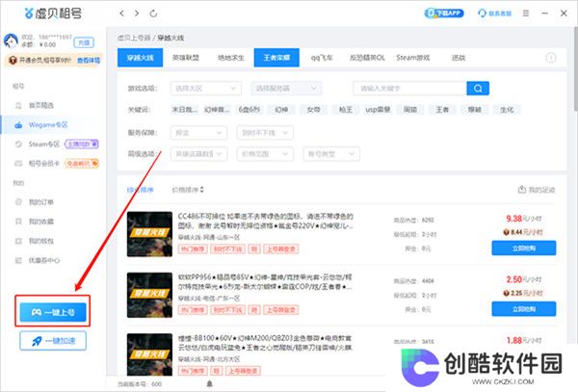The width and height of the screenshot is (578, 392).
Task: Select the 王者 keyword tag
Action: pyautogui.click(x=442, y=110)
